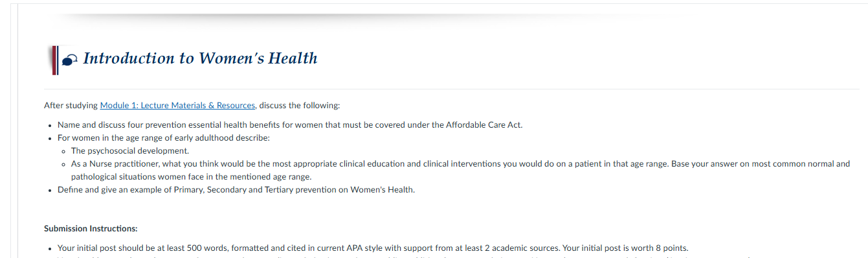
Task: Open the Module 1: Lecture Materials & Resources link
Action: [x=177, y=105]
